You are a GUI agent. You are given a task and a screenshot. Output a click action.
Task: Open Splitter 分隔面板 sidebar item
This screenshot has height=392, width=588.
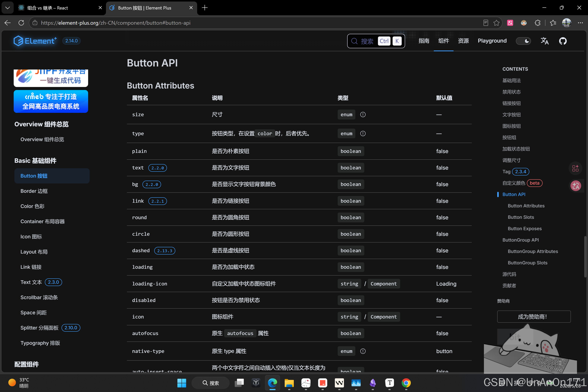(x=40, y=328)
